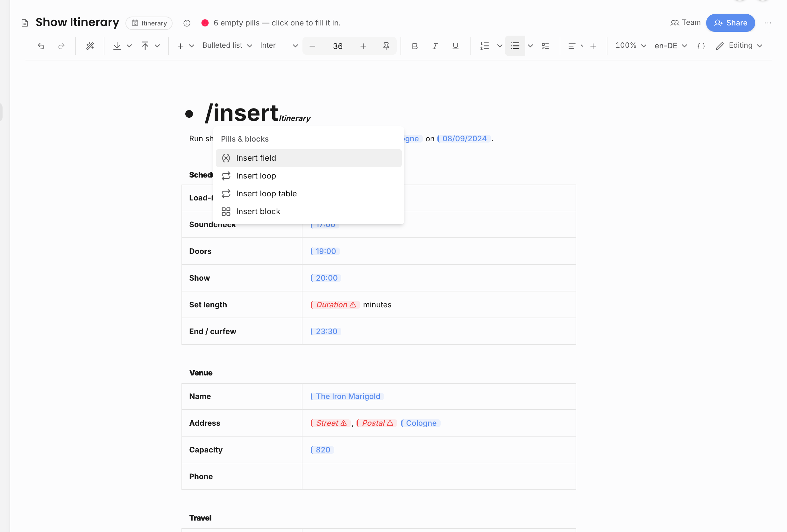Decrease font size with minus button
This screenshot has height=532, width=787.
(312, 46)
